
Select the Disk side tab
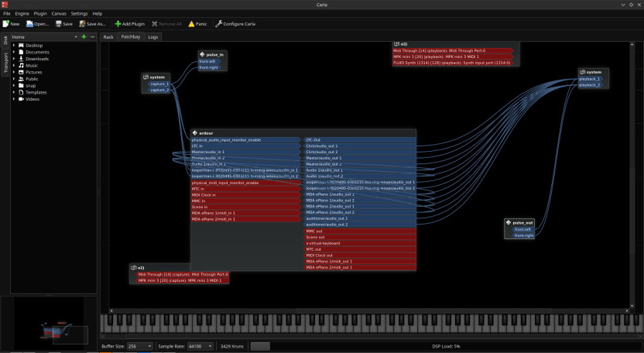tap(5, 39)
